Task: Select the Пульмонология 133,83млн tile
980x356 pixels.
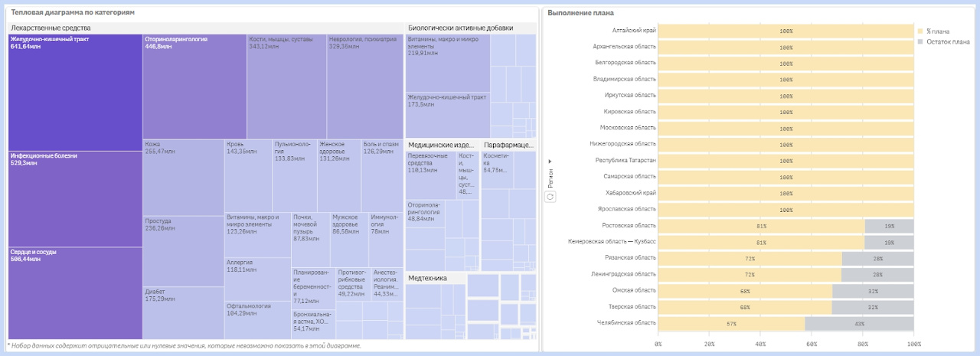Action: (295, 176)
